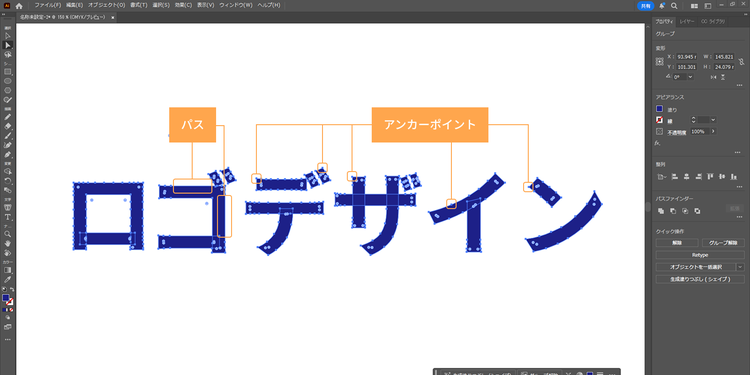Align objects to vertical bottom
Screen dimensions: 750x375
734,176
